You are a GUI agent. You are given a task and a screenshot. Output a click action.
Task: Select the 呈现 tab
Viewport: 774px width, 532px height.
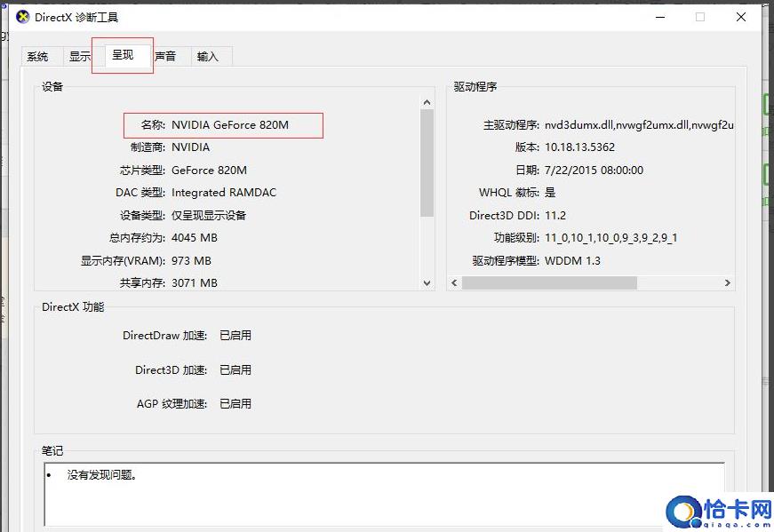(123, 55)
